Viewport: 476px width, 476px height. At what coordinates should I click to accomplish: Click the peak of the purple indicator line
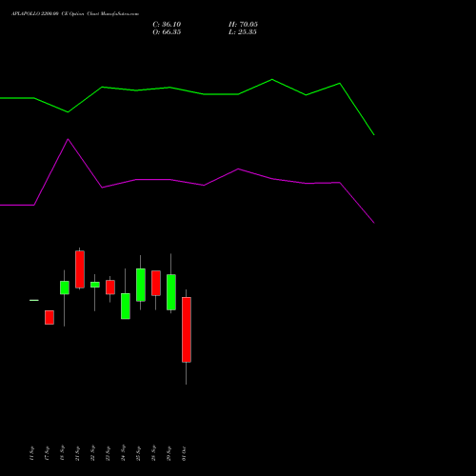click(x=69, y=139)
